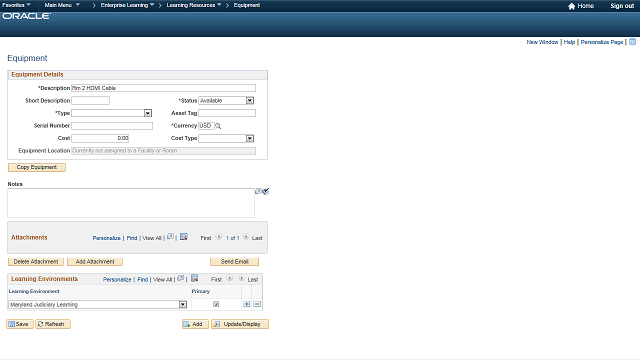Click Sign out
640x360 pixels.
(622, 6)
